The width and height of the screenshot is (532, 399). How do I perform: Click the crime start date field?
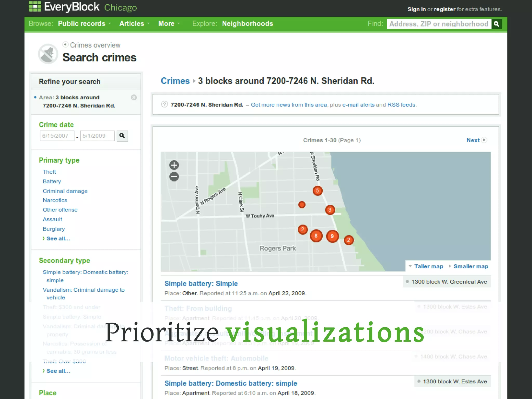pos(57,136)
